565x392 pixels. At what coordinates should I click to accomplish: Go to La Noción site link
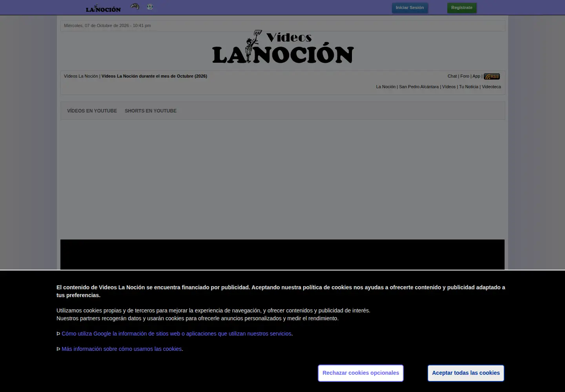(386, 87)
